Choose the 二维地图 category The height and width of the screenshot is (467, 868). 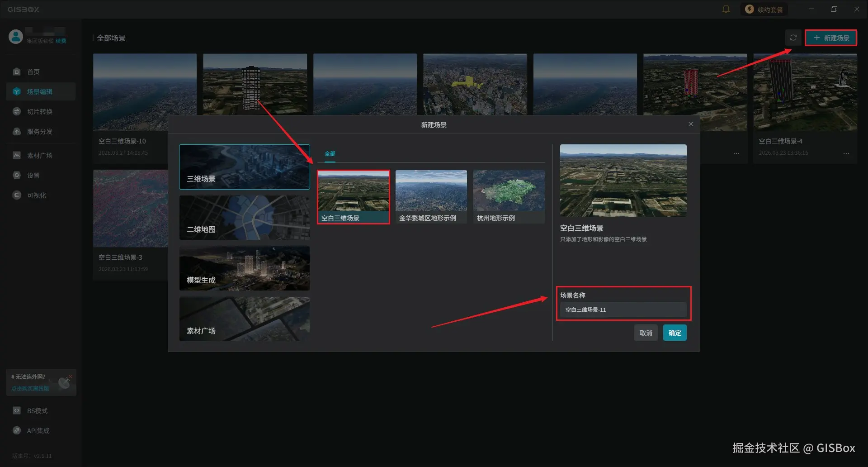[x=245, y=218]
